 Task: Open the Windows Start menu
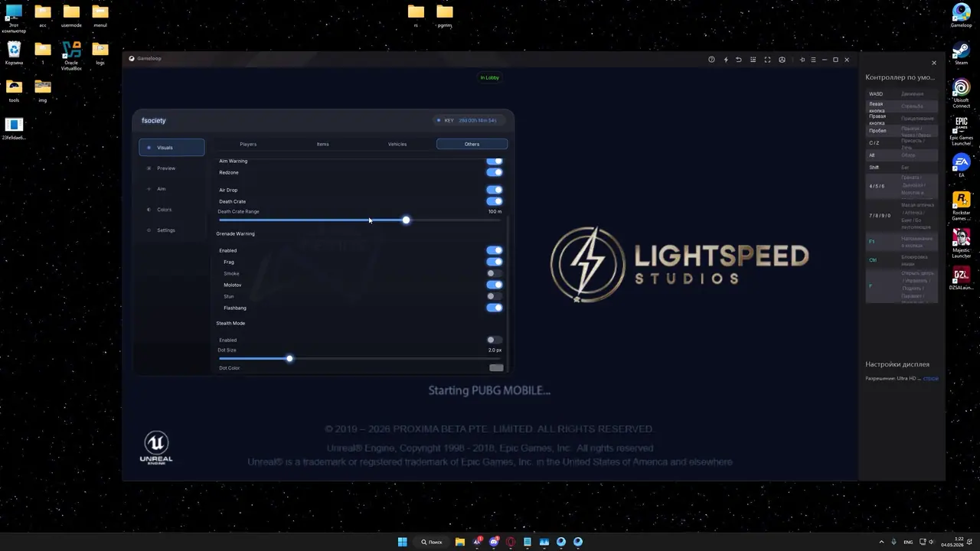[x=402, y=542]
